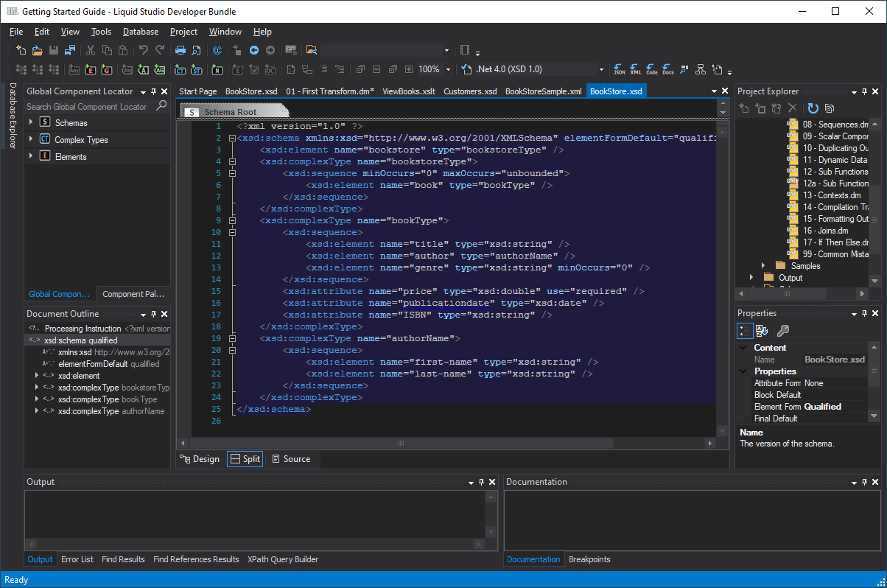Switch editor to Source view
This screenshot has height=588, width=887.
coord(291,459)
